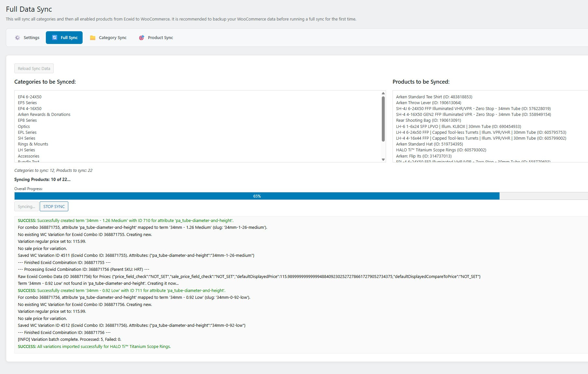This screenshot has height=374, width=588.
Task: Select the 'Accessories' category row
Action: click(x=29, y=156)
